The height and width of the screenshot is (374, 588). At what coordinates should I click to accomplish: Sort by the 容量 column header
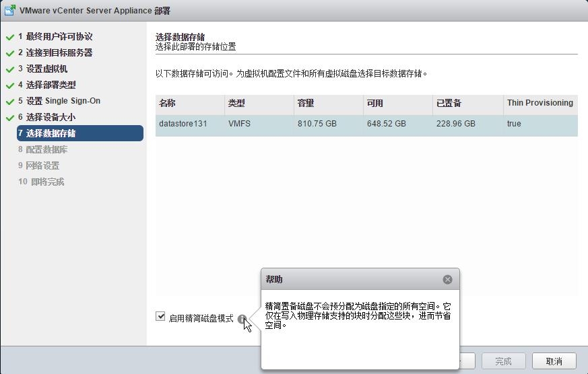click(x=329, y=104)
